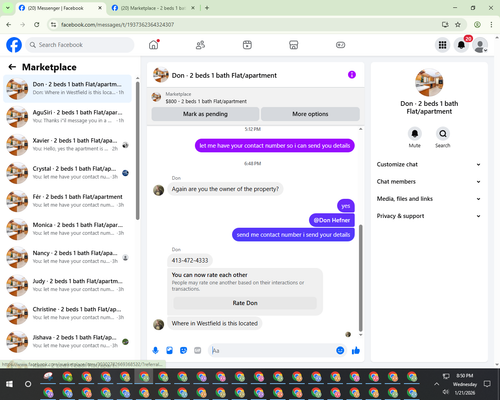Image resolution: width=500 pixels, height=400 pixels.
Task: Open the Windows Start button
Action: pos(9,384)
